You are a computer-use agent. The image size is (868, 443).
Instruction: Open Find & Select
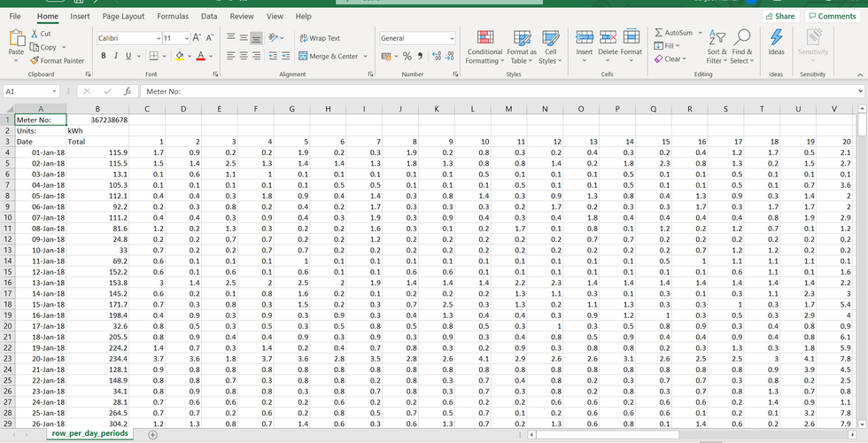(742, 48)
